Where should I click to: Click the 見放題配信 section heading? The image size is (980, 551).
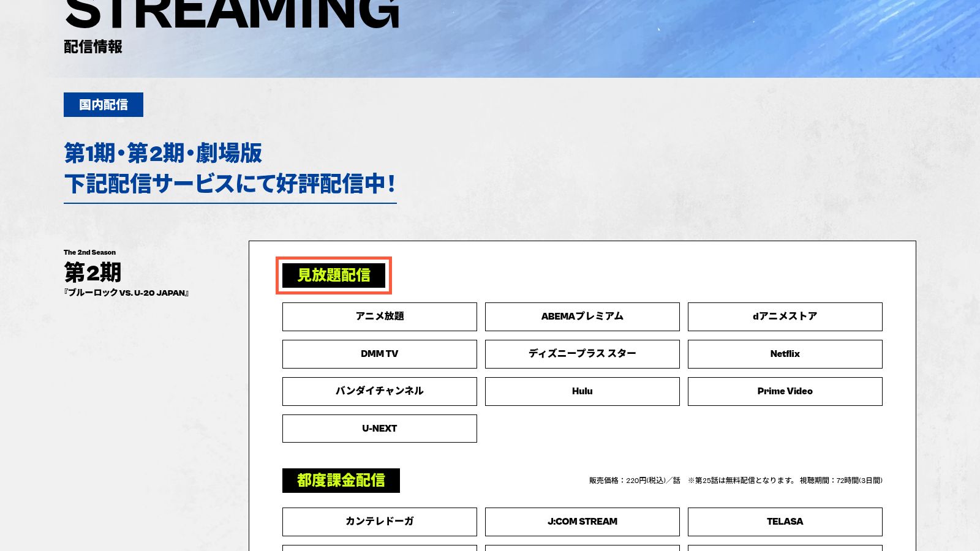(x=334, y=275)
